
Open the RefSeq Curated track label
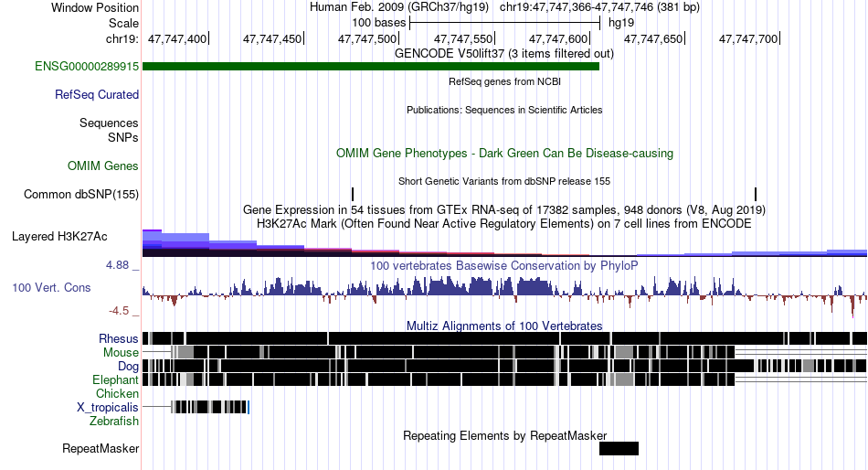click(x=96, y=95)
